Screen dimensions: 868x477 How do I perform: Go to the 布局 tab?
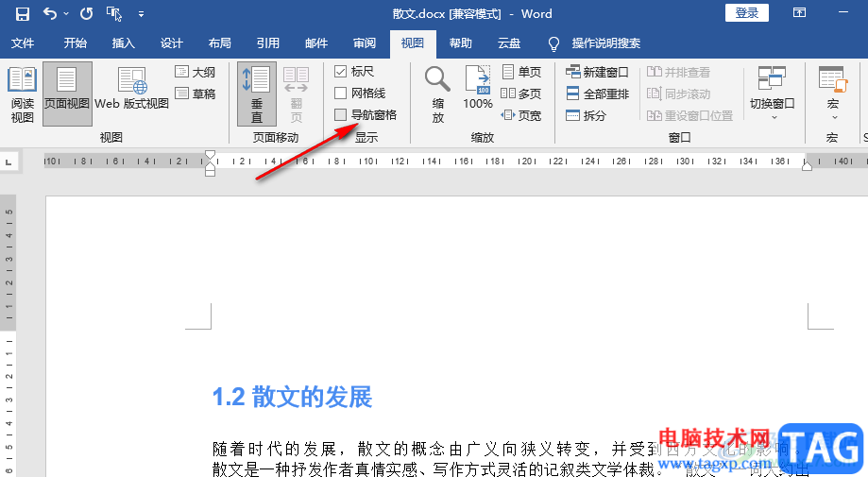[x=220, y=43]
